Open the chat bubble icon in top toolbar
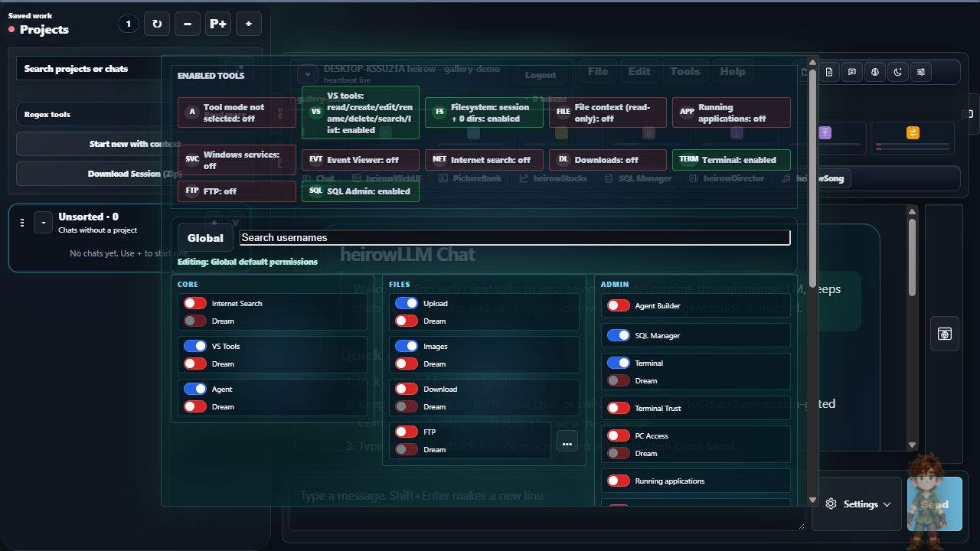980x551 pixels. point(852,72)
